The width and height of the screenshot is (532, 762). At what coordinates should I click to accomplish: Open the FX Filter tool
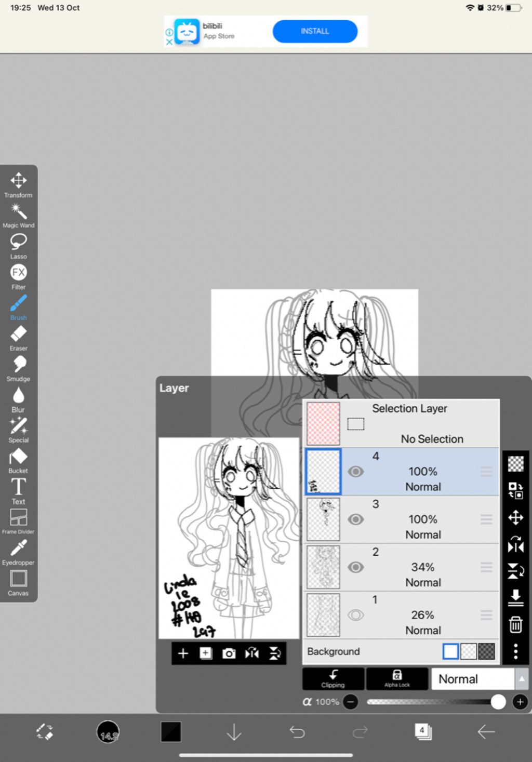pos(18,277)
